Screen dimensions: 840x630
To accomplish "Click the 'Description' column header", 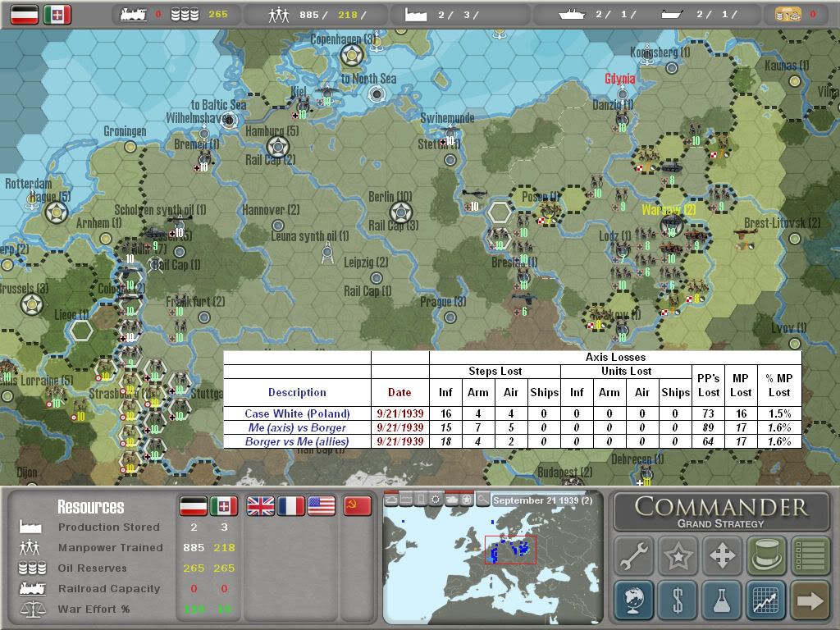I will 297,392.
